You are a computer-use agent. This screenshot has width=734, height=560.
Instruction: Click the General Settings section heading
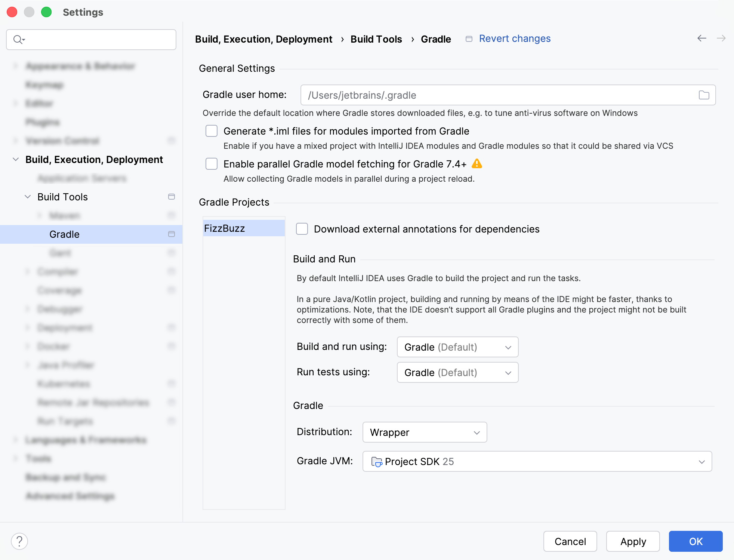click(237, 68)
